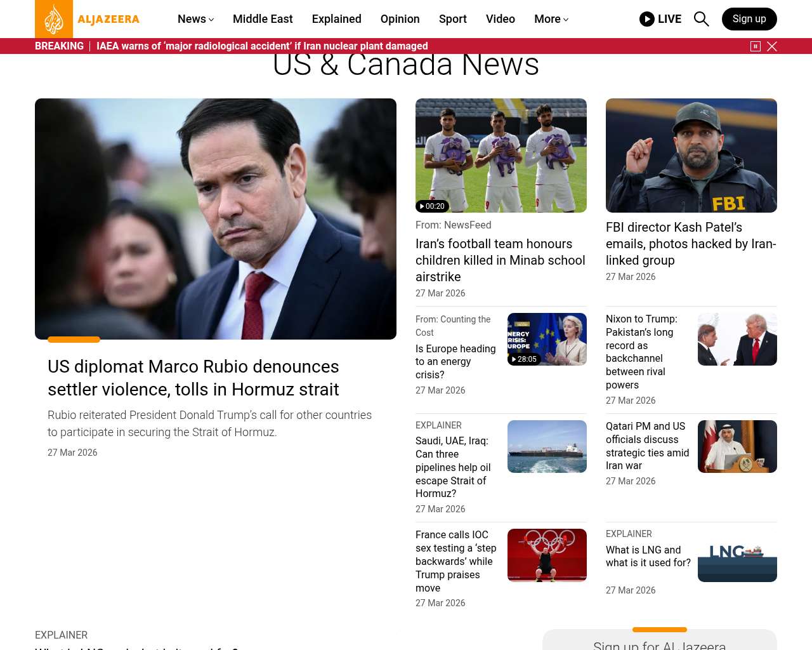Click the oil tanker pipelines thumbnail
Viewport: 812px width, 650px height.
coord(547,446)
